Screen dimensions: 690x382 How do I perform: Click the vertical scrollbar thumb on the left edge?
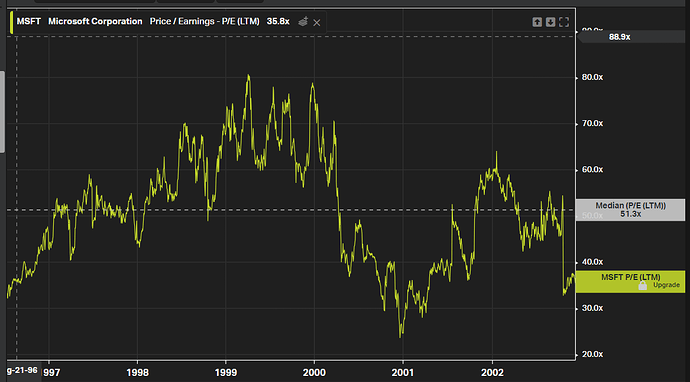(2, 112)
